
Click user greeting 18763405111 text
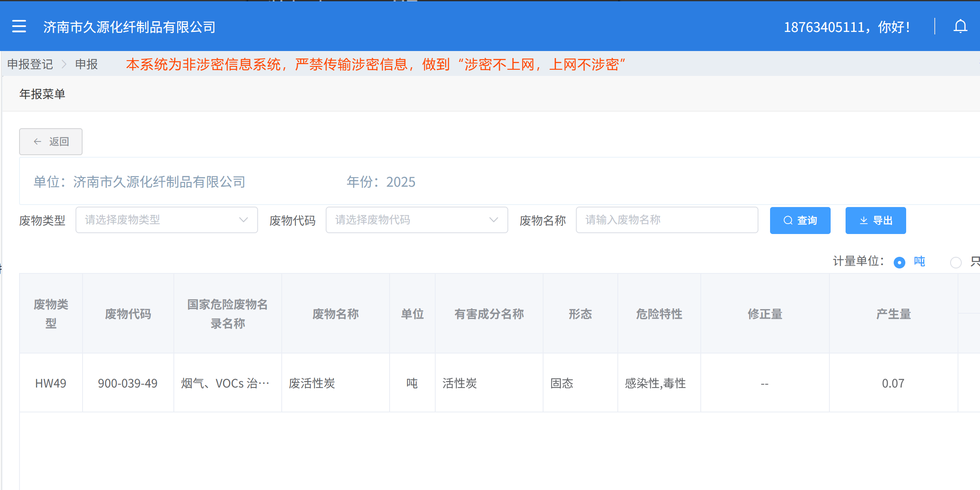coord(846,27)
